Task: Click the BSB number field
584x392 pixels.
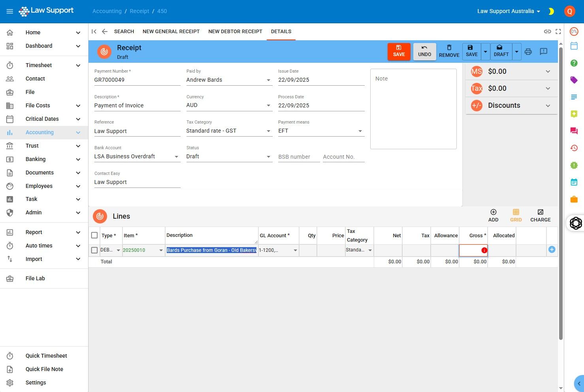Action: (x=299, y=157)
